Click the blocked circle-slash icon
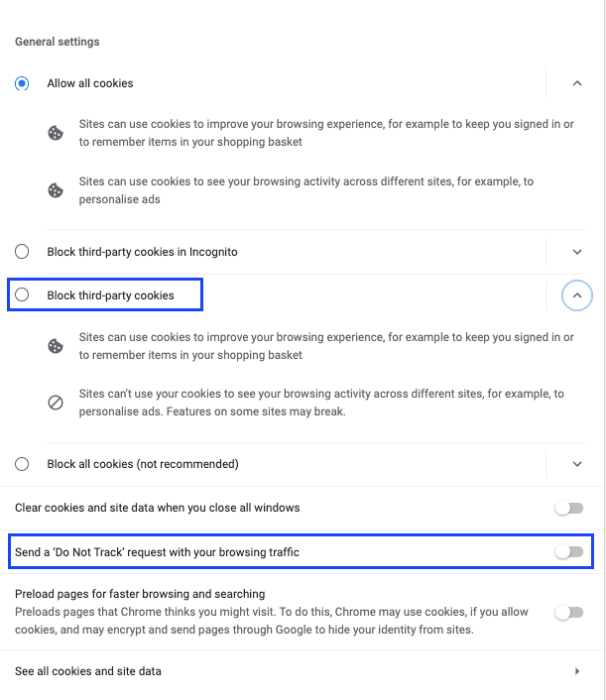The height and width of the screenshot is (700, 606). pos(56,403)
